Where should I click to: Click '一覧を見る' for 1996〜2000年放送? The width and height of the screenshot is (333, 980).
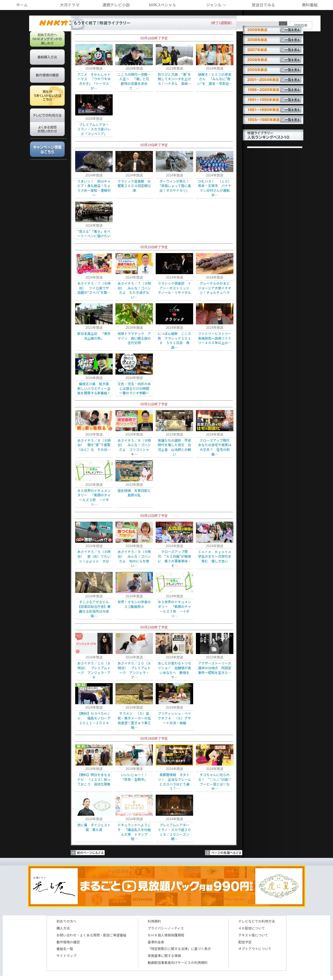coord(291,90)
